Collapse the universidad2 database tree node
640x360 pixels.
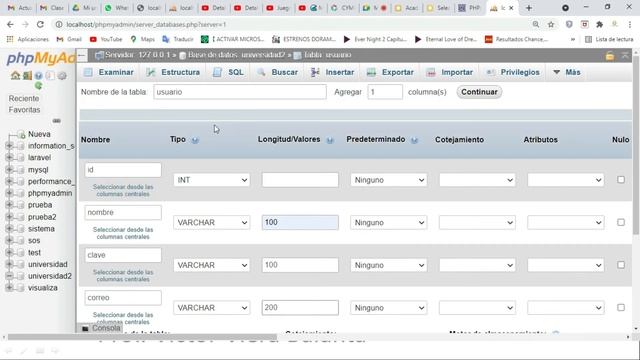point(9,276)
